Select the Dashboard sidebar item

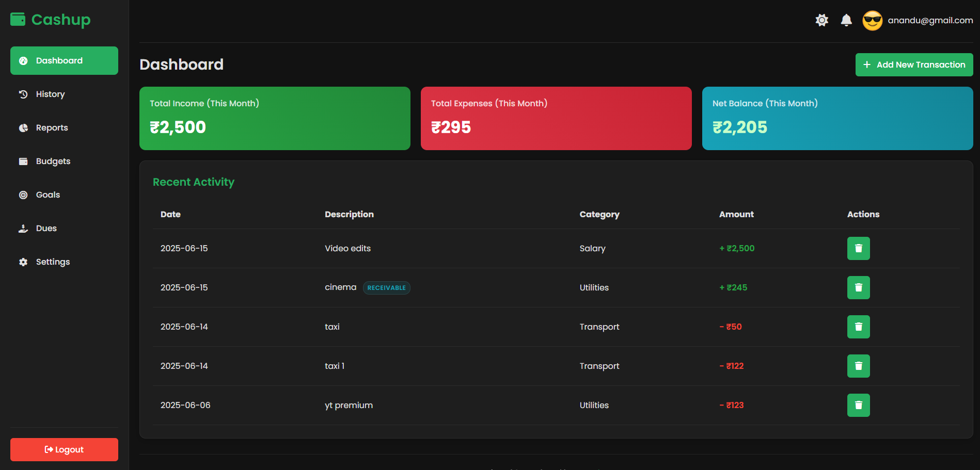[x=64, y=61]
